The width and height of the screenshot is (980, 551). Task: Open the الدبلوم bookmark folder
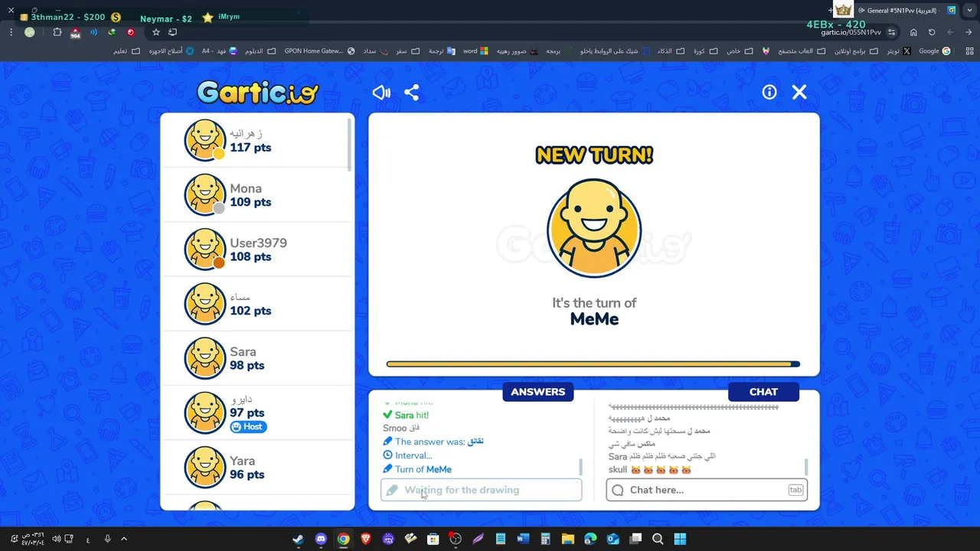click(260, 51)
